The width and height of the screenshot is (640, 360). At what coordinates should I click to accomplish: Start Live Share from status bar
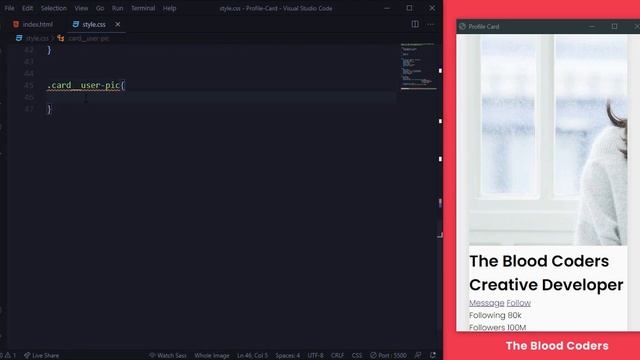41,356
